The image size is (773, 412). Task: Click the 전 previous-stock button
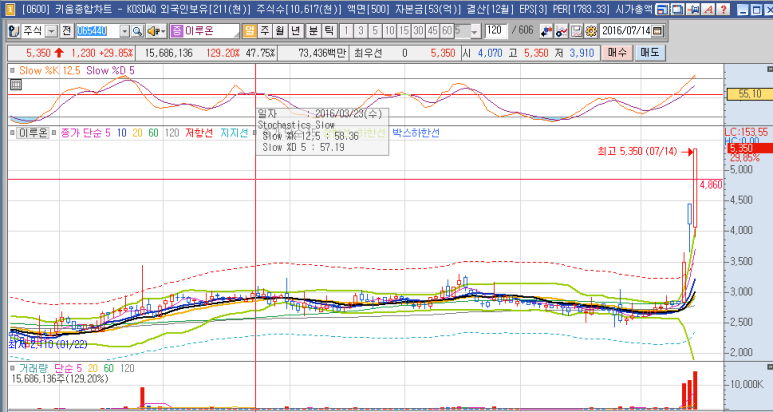coord(67,31)
